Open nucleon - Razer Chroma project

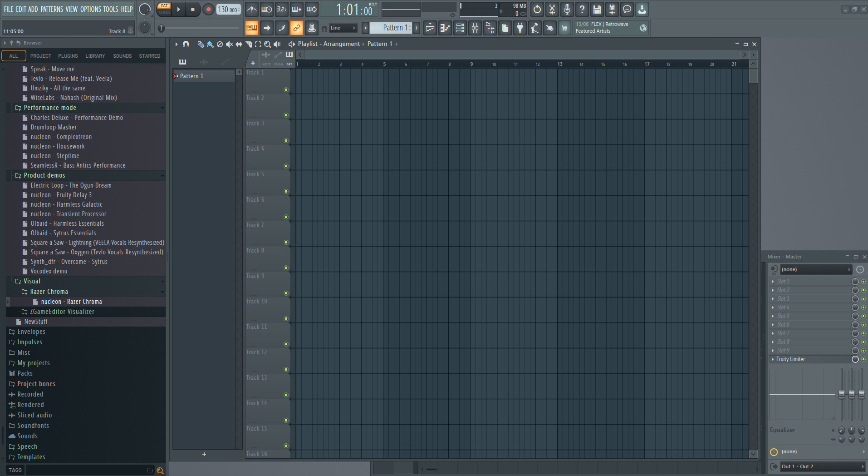[71, 302]
